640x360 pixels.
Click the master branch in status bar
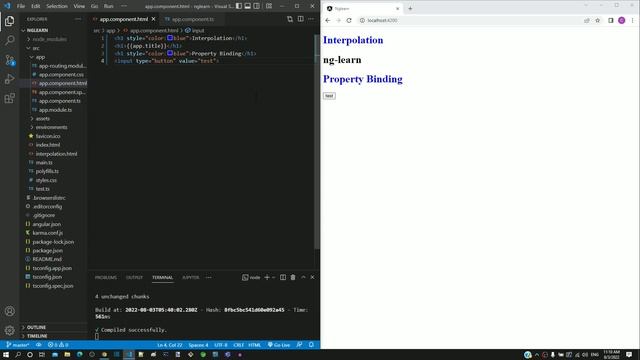click(x=18, y=345)
